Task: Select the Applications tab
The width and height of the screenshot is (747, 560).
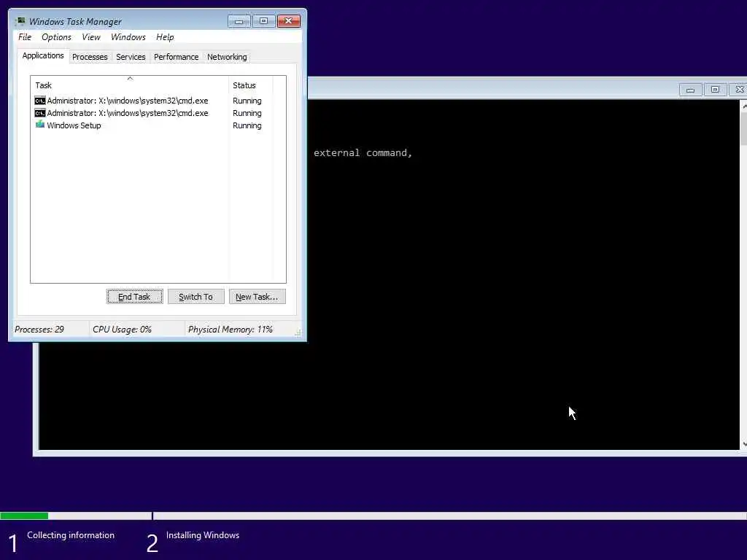Action: [43, 55]
